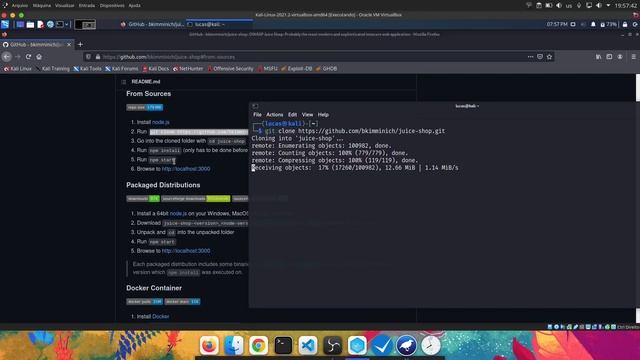Bookmark this page with the star icon

(549, 57)
